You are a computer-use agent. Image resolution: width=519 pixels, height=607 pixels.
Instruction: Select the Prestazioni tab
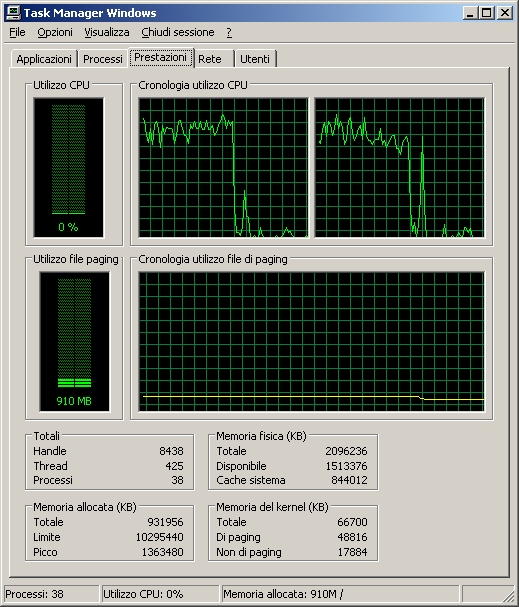(x=161, y=57)
